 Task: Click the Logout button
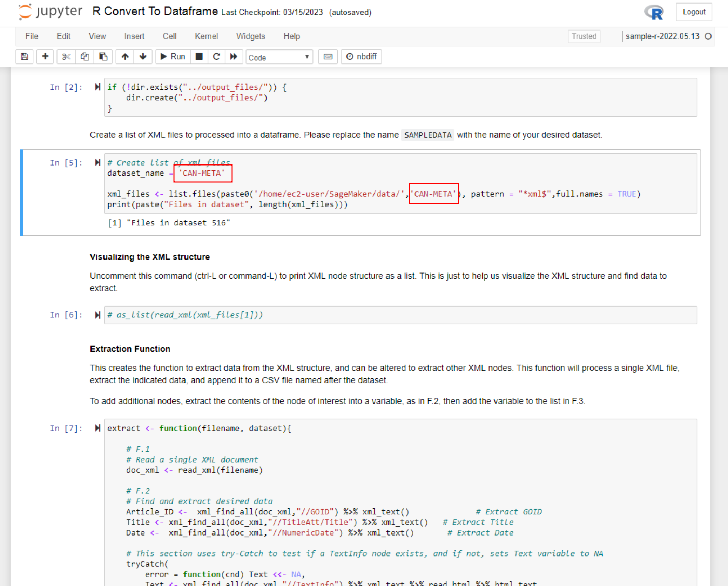coord(694,12)
